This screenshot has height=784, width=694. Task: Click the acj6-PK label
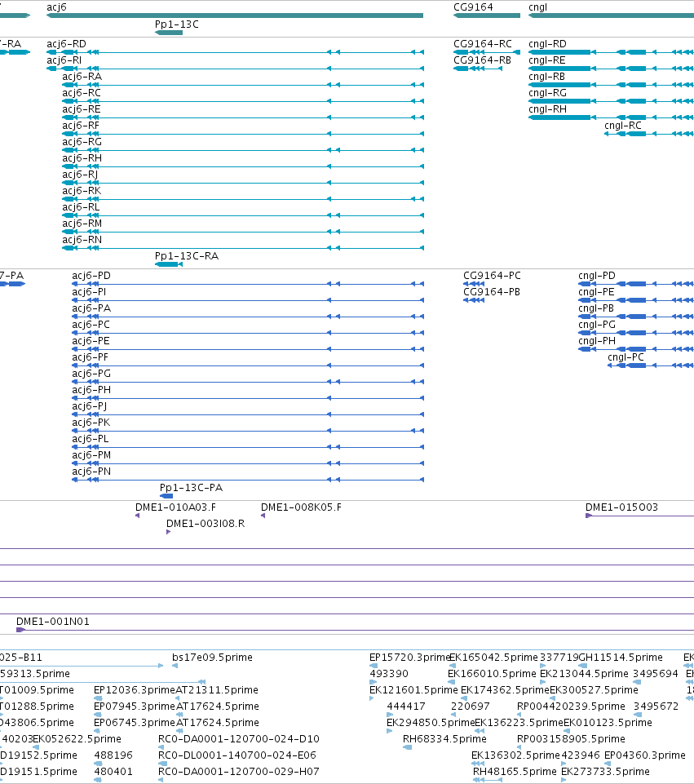(x=91, y=423)
